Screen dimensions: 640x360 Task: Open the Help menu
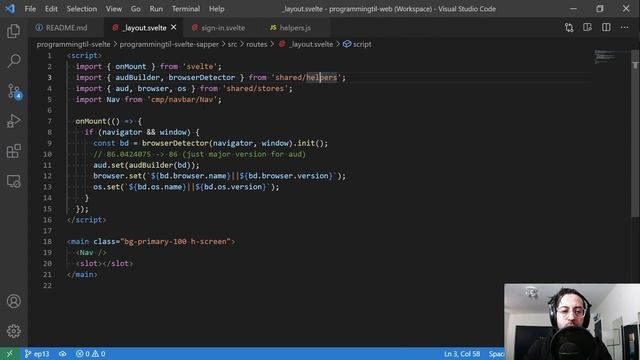(217, 9)
